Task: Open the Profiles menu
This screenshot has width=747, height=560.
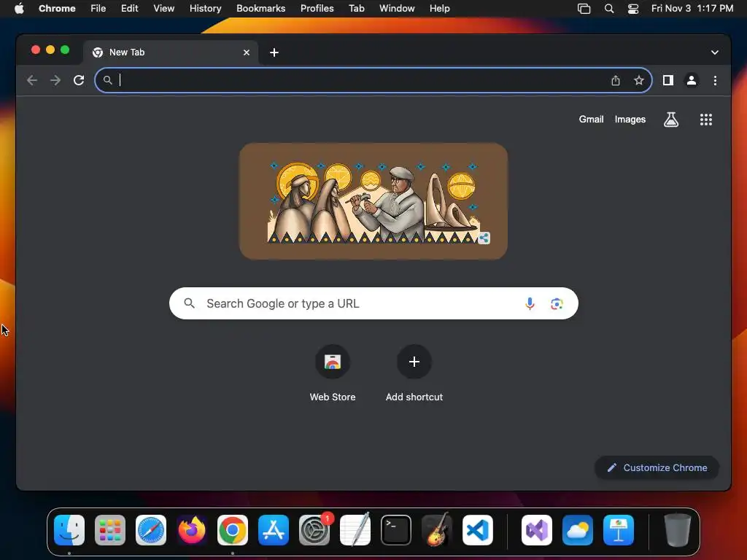Action: [317, 9]
